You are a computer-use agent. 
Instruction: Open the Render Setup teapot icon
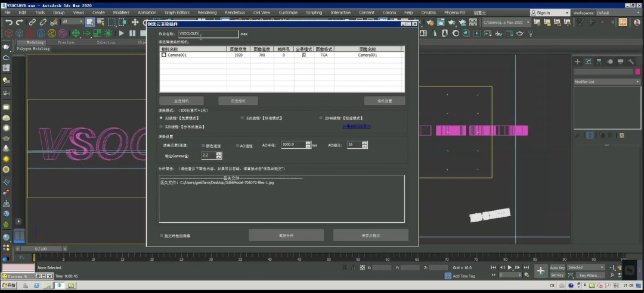pyautogui.click(x=430, y=22)
